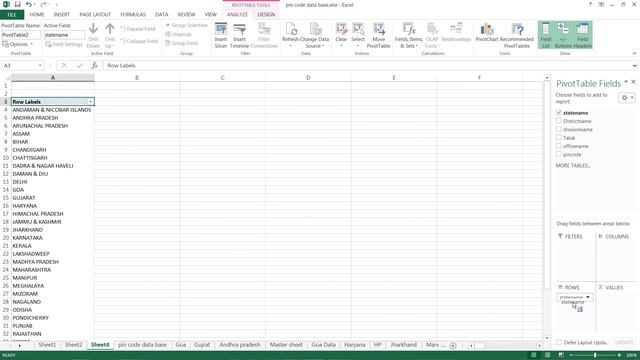Click the Redo icon
This screenshot has width=640, height=360.
(x=43, y=4)
